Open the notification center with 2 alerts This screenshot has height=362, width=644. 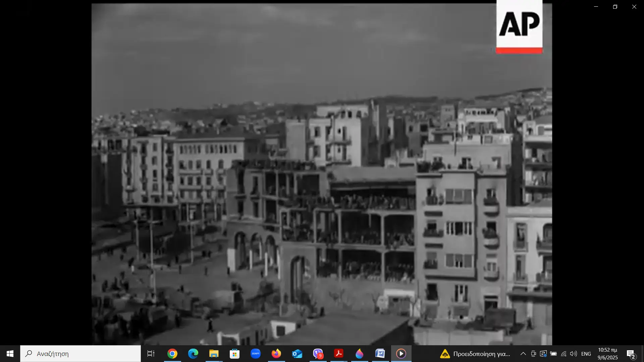(631, 354)
